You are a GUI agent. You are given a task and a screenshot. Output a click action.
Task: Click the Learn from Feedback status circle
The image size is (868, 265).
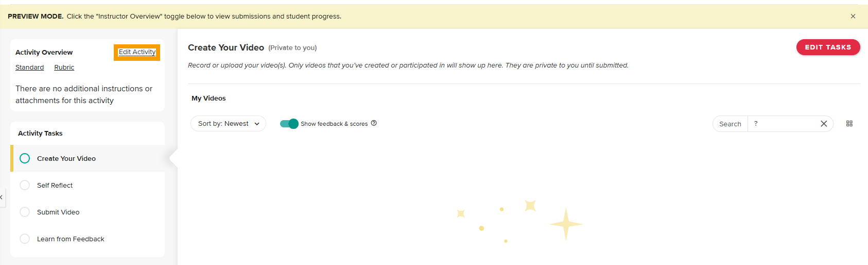click(25, 239)
